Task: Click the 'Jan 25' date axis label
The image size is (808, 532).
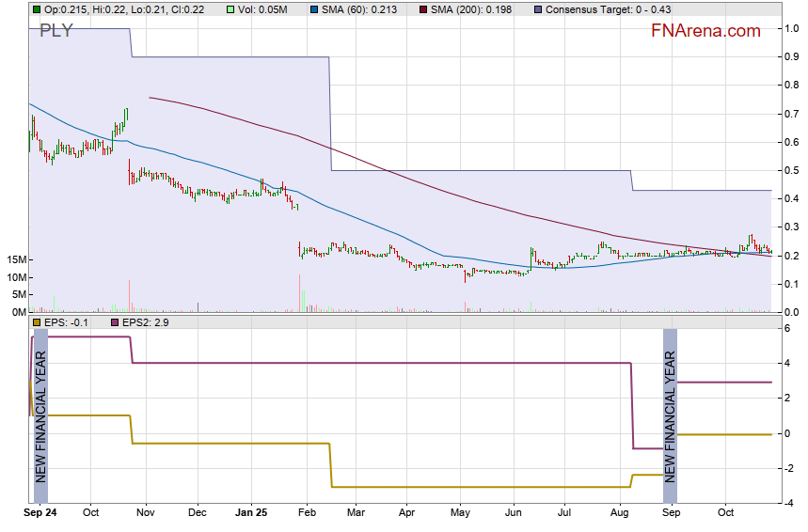Action: pos(250,514)
